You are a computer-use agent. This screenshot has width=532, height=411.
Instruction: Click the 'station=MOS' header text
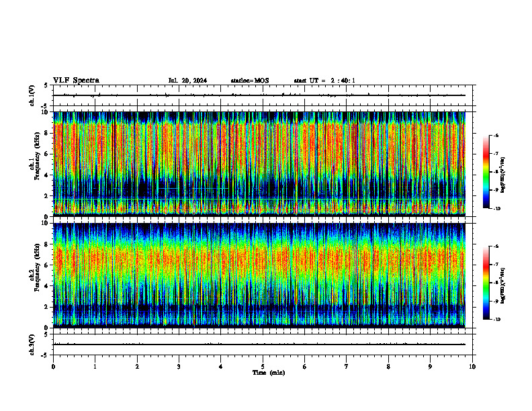click(x=250, y=81)
